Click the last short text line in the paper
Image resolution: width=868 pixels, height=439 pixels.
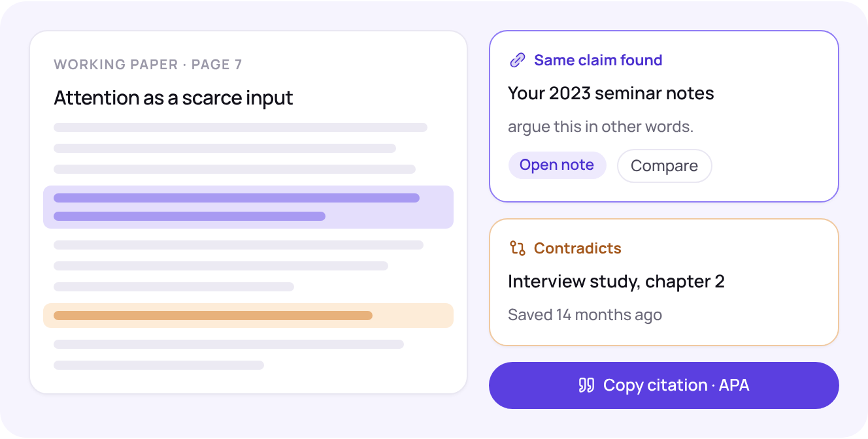[x=159, y=365]
